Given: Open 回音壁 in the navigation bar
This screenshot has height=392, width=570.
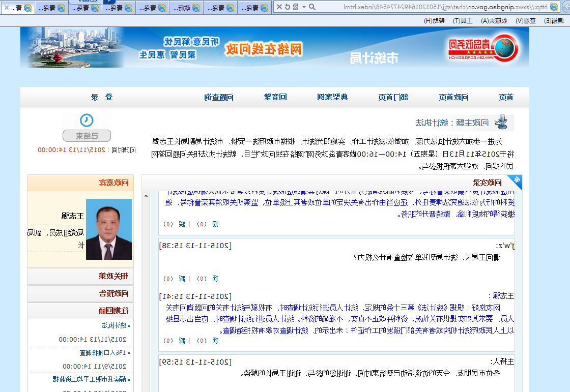Looking at the screenshot, I should [x=275, y=97].
